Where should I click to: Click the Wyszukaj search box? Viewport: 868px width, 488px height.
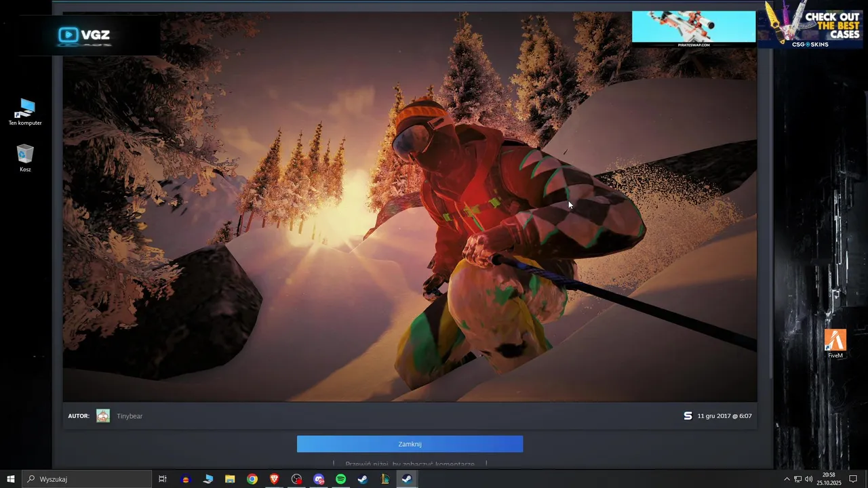pyautogui.click(x=87, y=479)
